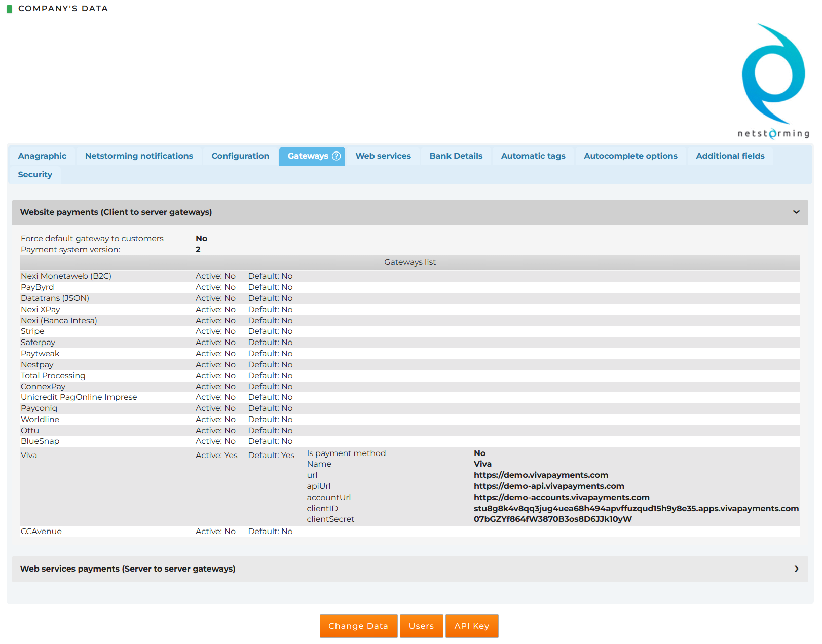The height and width of the screenshot is (644, 822).
Task: Open the Web services payments section header
Action: coord(128,569)
